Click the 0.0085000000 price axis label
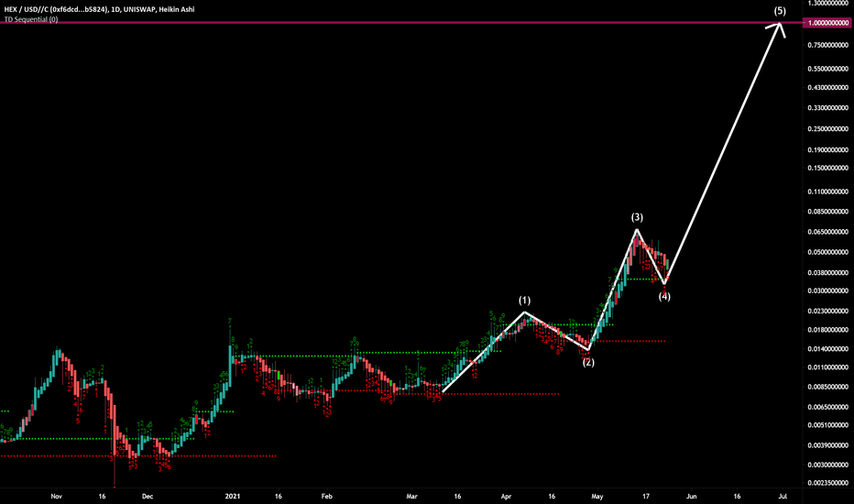Image resolution: width=854 pixels, height=504 pixels. pos(827,387)
